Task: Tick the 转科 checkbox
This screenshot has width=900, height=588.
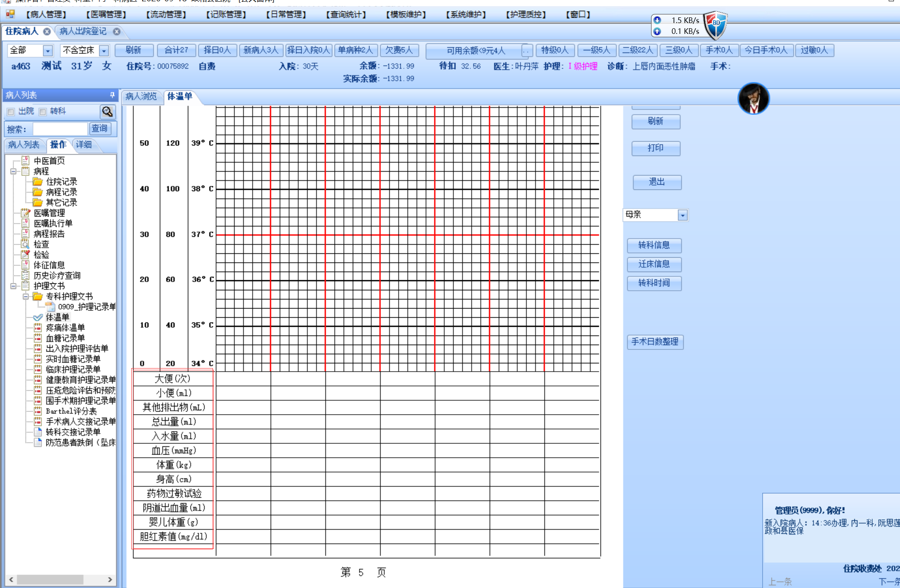Action: (x=43, y=112)
